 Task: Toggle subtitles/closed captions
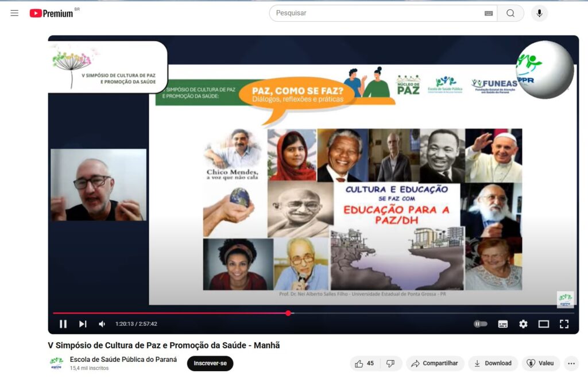coord(503,324)
